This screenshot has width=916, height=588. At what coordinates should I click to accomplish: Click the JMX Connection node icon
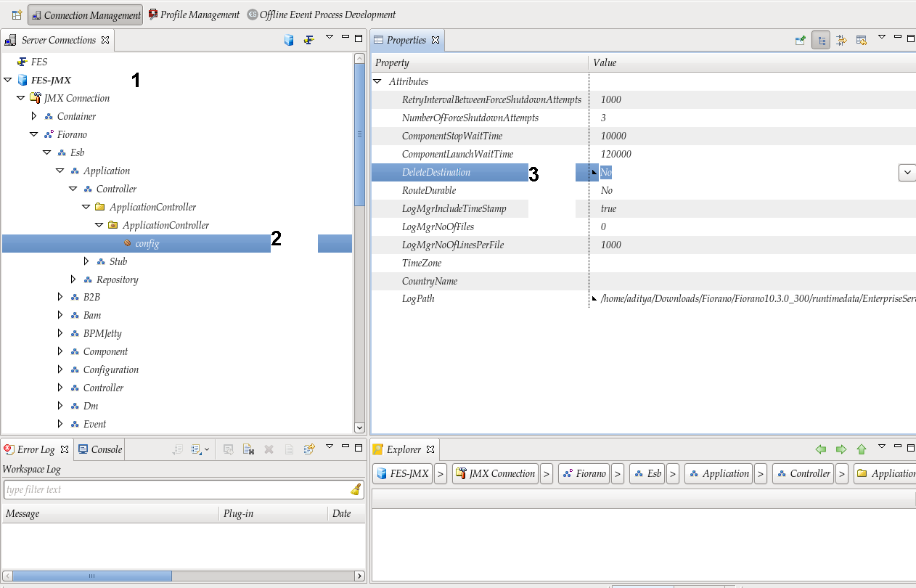pyautogui.click(x=35, y=98)
